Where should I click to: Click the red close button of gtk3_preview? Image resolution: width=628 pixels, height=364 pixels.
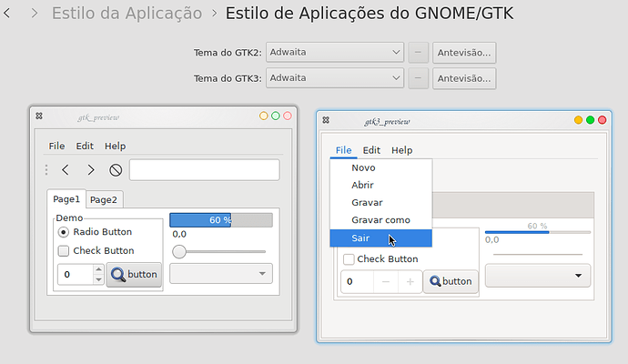(602, 120)
